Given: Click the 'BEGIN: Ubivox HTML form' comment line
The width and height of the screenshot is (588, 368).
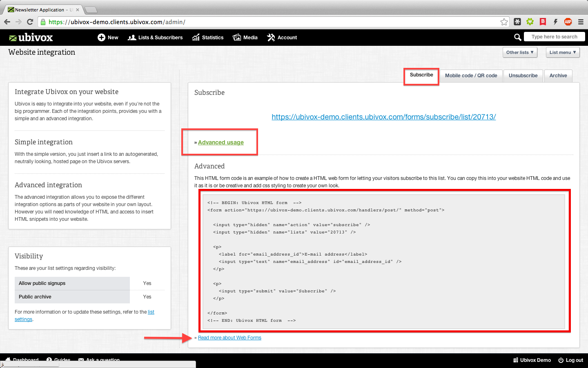Looking at the screenshot, I should point(254,203).
